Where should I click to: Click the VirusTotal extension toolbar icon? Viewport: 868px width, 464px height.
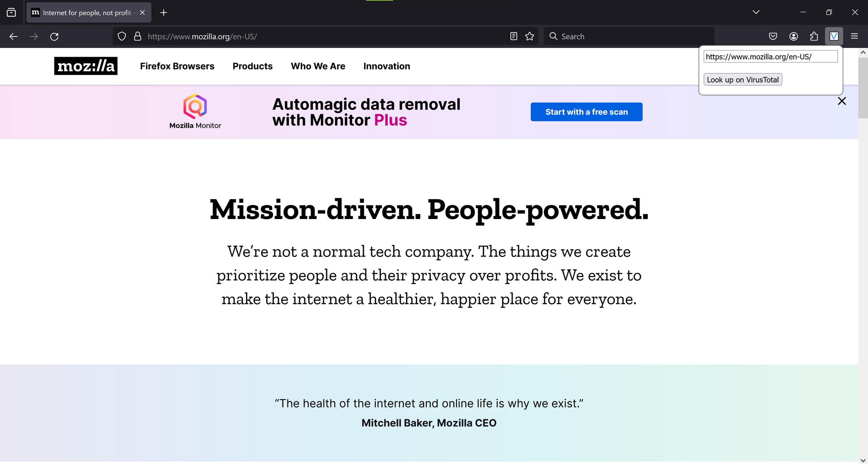point(834,36)
